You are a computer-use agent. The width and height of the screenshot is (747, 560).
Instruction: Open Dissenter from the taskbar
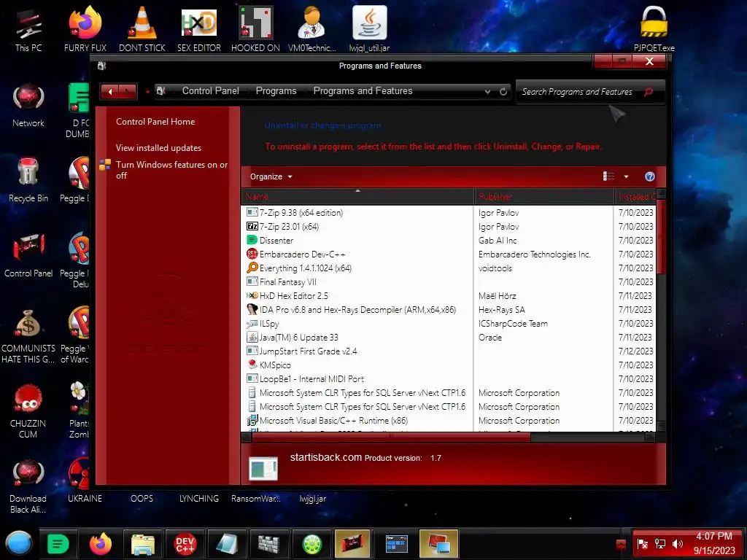(58, 543)
